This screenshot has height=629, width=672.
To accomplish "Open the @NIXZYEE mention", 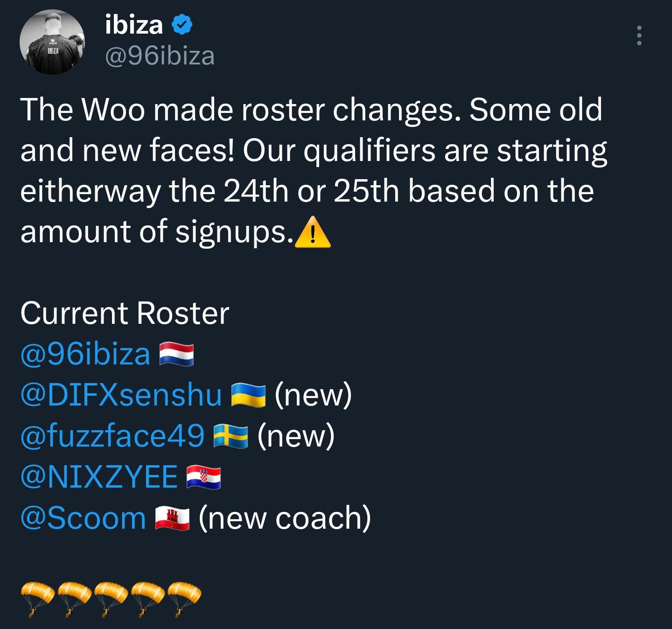I will (99, 477).
